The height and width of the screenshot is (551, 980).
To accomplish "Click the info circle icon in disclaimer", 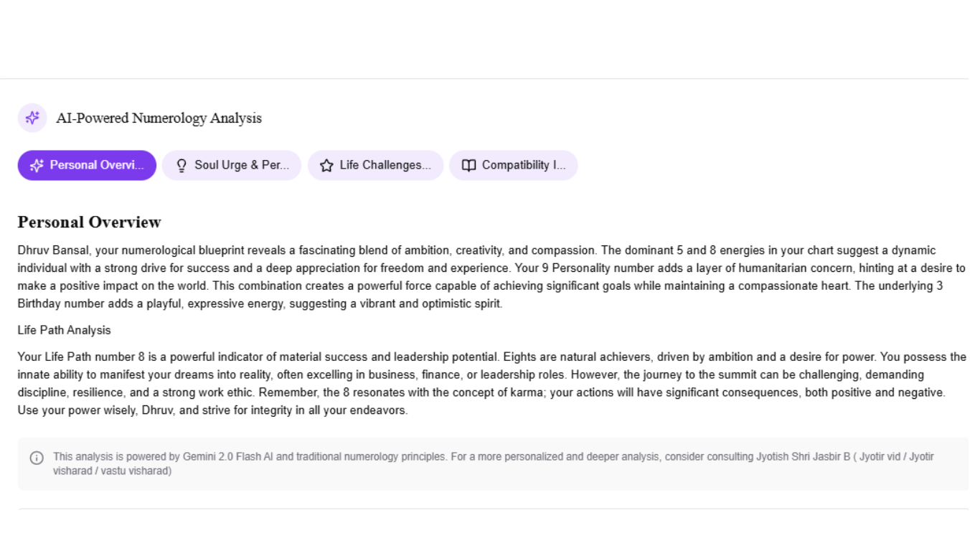I will [x=37, y=458].
